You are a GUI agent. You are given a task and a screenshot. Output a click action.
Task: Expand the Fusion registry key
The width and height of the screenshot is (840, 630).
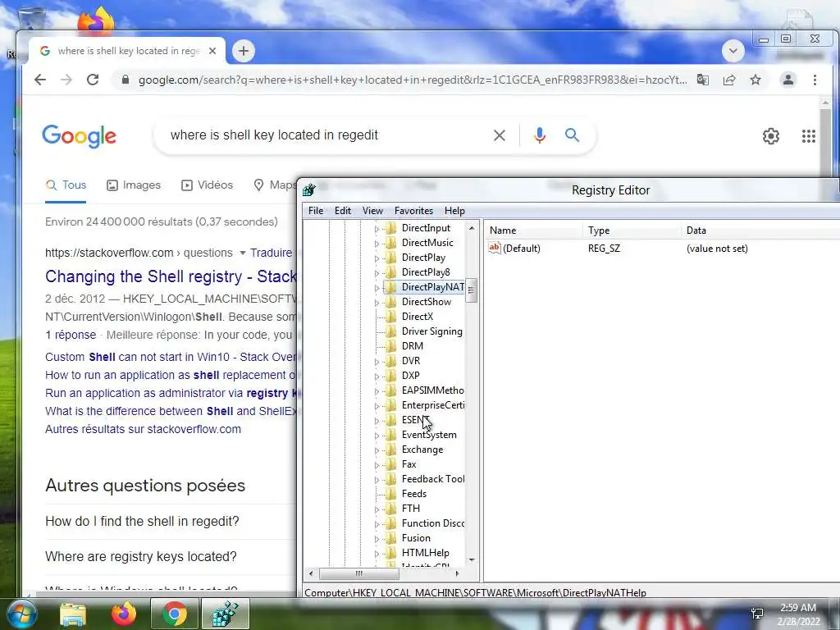377,539
